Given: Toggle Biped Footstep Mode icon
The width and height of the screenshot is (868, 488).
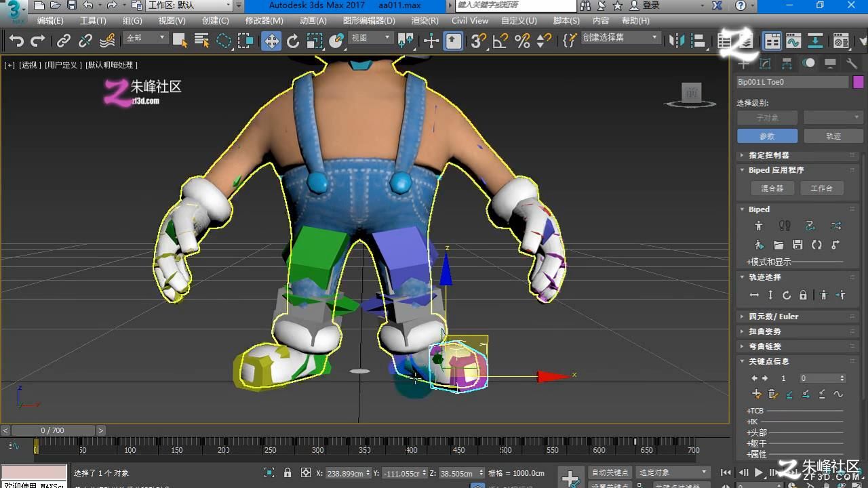Looking at the screenshot, I should pos(785,226).
